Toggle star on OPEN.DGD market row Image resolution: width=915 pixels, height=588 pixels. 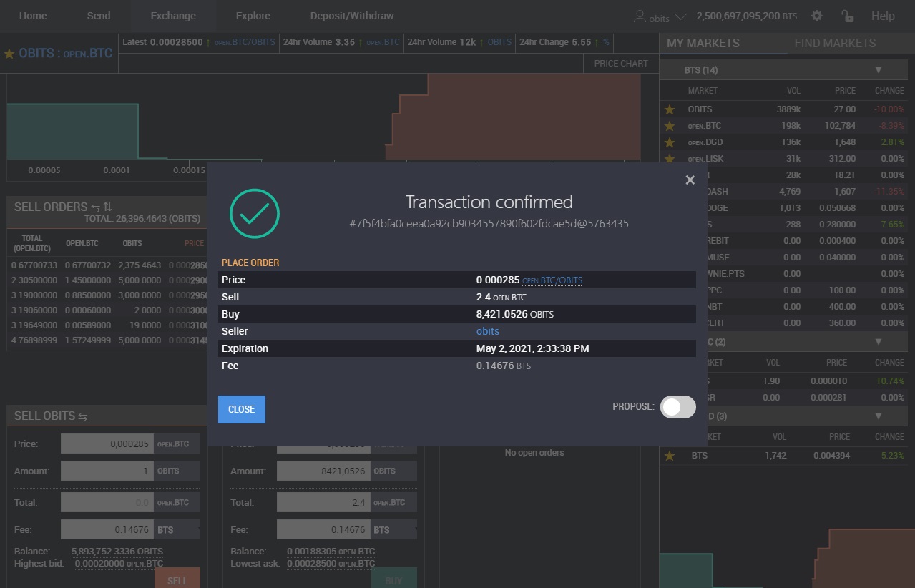point(670,142)
